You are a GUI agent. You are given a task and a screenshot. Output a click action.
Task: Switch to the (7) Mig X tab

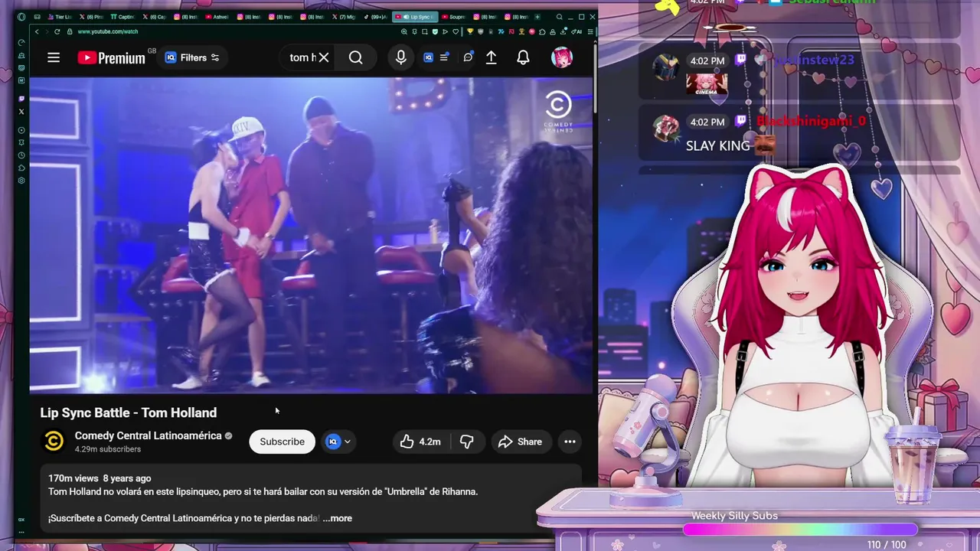343,17
